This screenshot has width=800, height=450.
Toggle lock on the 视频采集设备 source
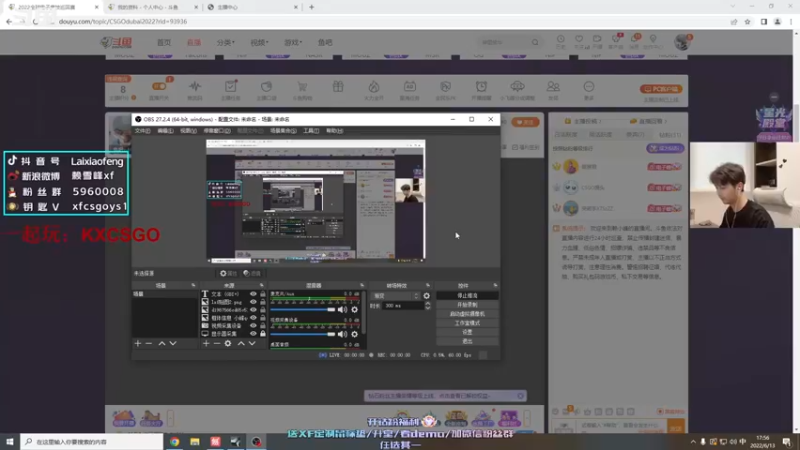point(263,326)
